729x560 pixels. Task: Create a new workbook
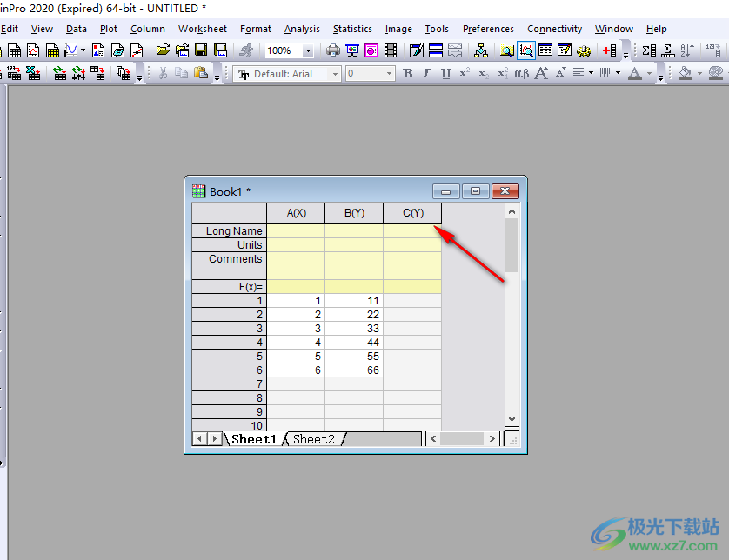[x=15, y=50]
